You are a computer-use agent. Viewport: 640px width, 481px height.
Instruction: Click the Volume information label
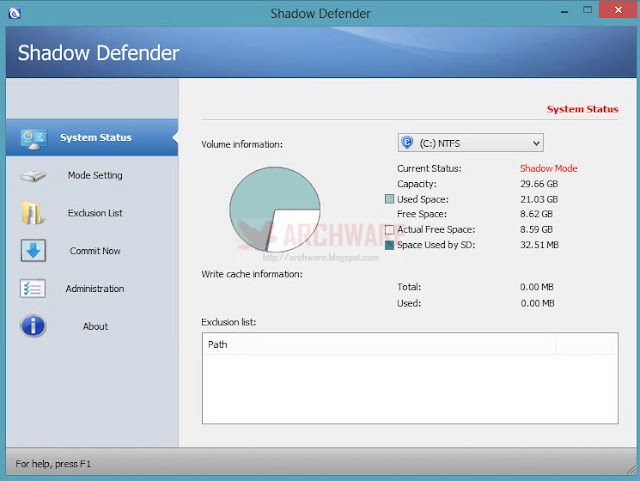[x=242, y=145]
